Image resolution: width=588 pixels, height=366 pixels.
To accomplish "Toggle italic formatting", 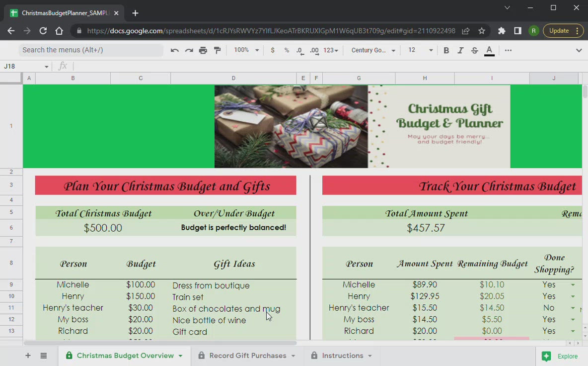I will [x=460, y=50].
